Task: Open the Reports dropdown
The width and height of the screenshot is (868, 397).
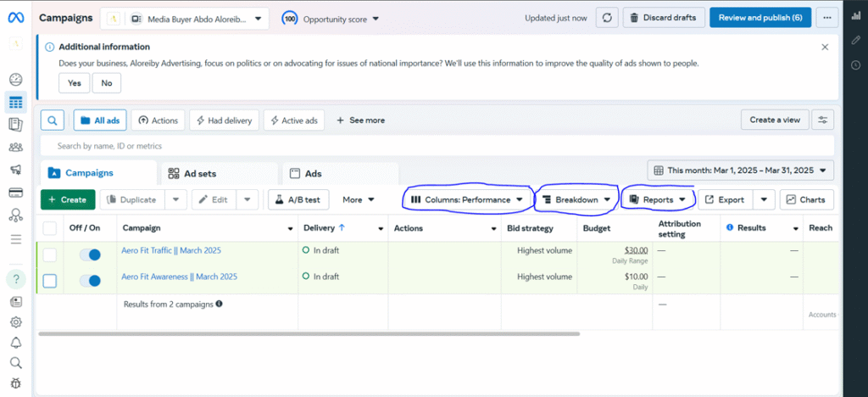Action: coord(658,200)
